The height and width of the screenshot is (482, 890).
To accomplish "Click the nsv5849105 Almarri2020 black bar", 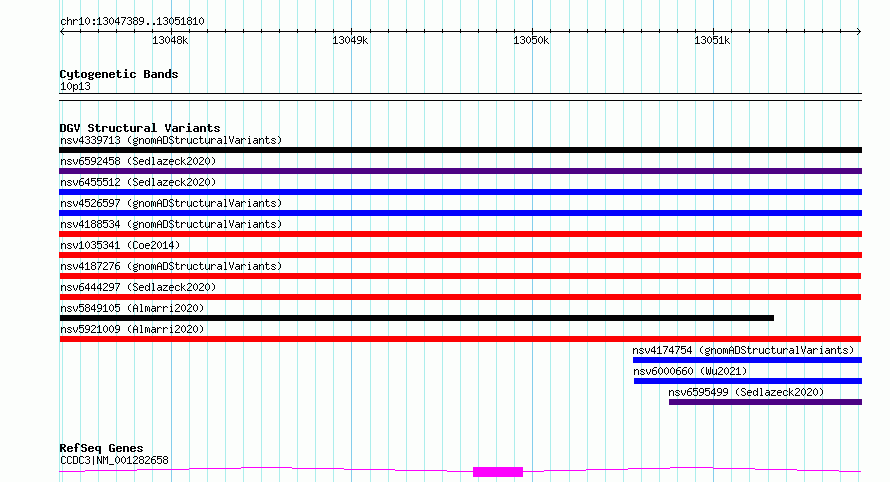I will tap(417, 318).
